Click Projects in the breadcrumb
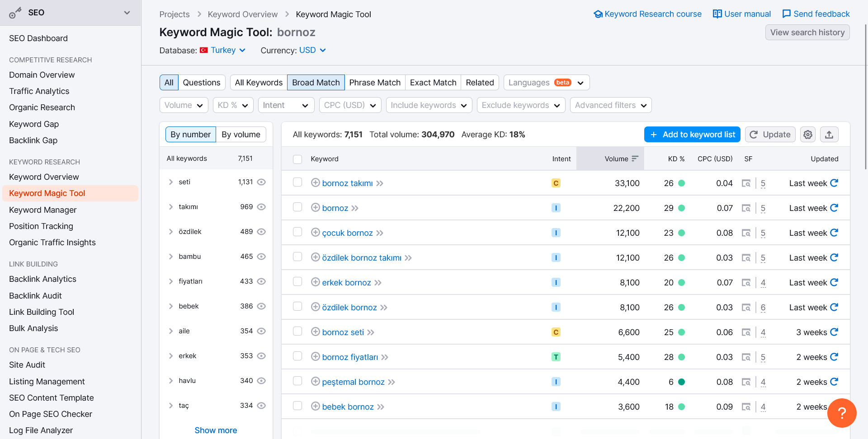Screen dimensions: 868x439 [175, 14]
